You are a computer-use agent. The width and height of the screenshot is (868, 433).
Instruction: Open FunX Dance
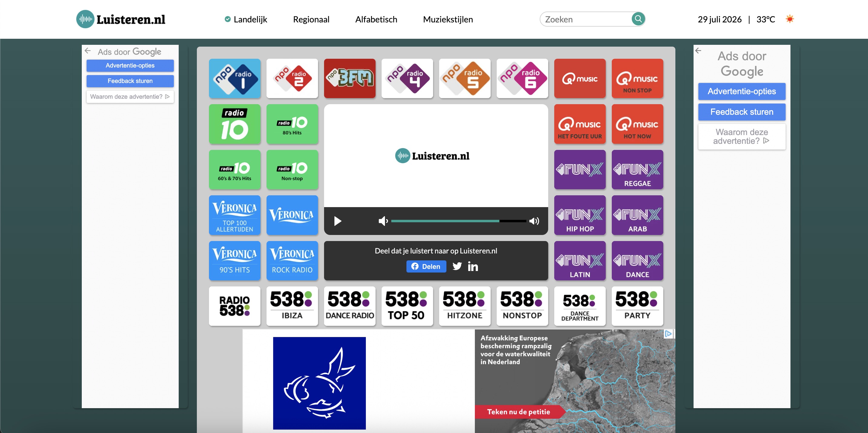coord(638,260)
